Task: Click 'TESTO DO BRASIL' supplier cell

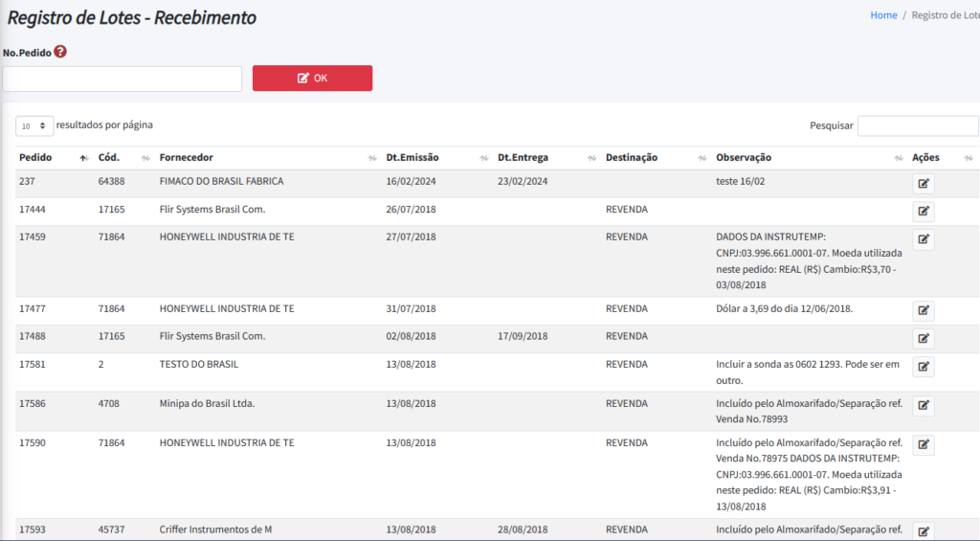Action: [199, 364]
